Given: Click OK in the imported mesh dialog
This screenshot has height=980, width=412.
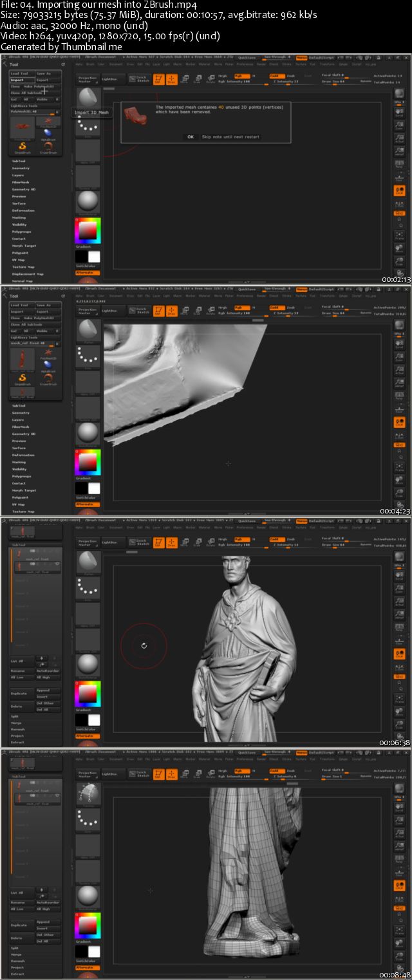Looking at the screenshot, I should click(x=191, y=136).
